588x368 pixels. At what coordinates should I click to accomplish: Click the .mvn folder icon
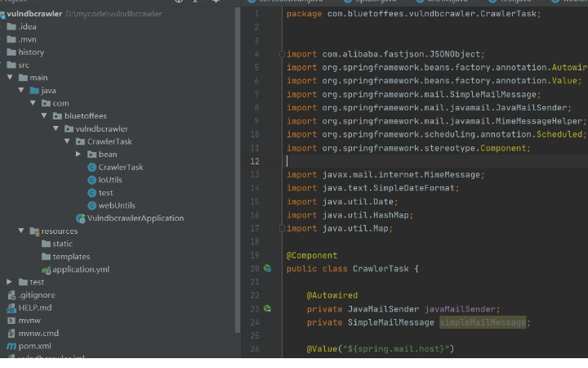point(11,39)
